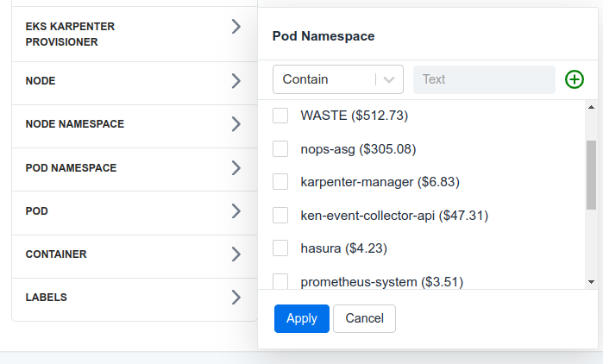Select the EKS KARPENTER PROVISIONER menu item
The height and width of the screenshot is (364, 603).
pos(135,35)
